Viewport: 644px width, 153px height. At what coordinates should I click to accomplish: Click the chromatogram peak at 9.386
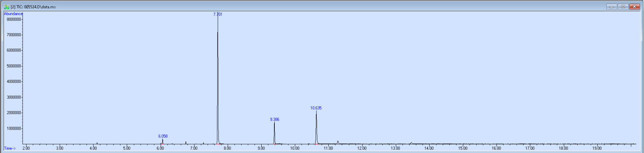click(274, 133)
